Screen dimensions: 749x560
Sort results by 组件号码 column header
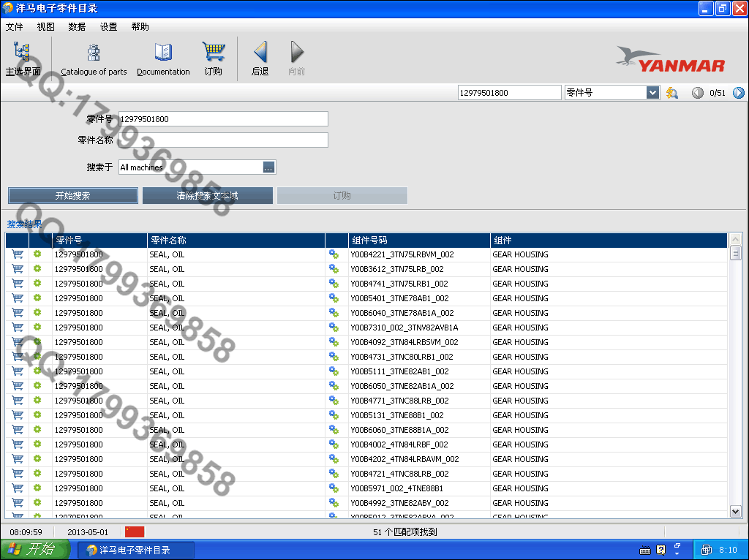coord(418,241)
